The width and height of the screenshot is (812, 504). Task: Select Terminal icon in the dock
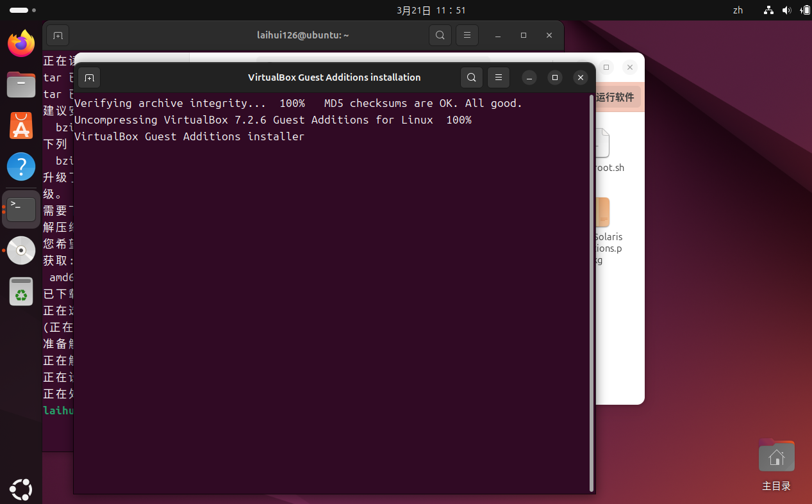[21, 209]
